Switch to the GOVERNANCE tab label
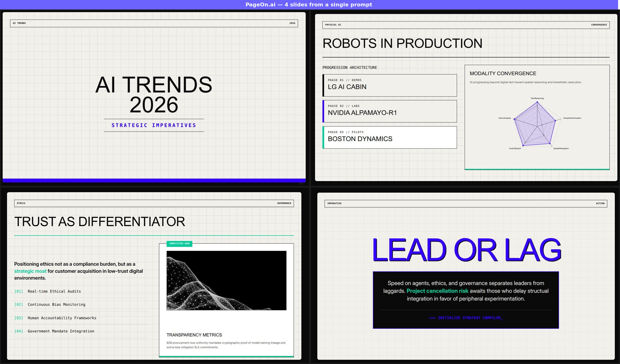 (284, 203)
